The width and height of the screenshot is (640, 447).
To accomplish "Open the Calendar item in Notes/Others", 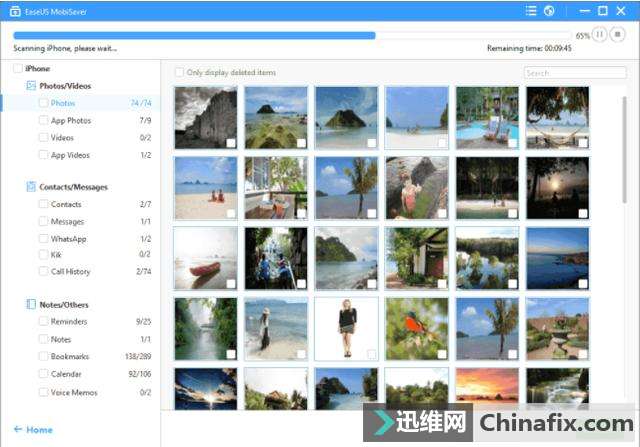I will point(66,374).
